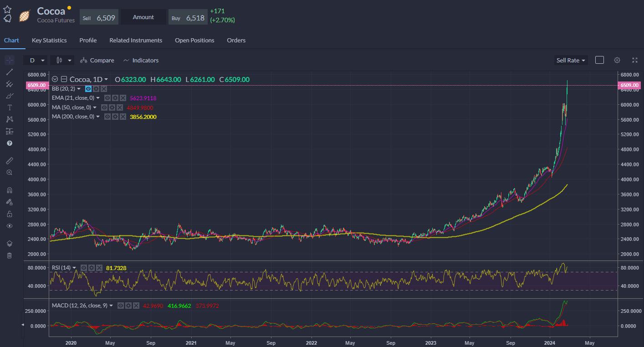The width and height of the screenshot is (644, 347).
Task: Open the pattern drawing tool
Action: [10, 119]
